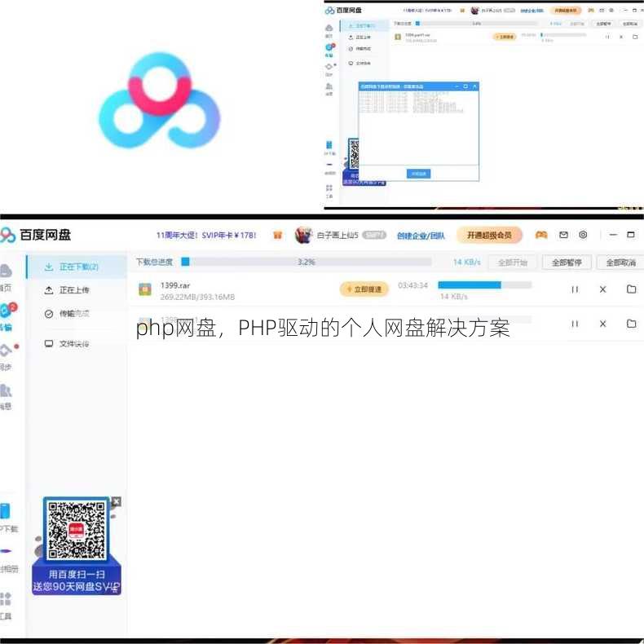Click the grey SVIP badge beside the username
This screenshot has height=644, width=644.
pos(374,235)
